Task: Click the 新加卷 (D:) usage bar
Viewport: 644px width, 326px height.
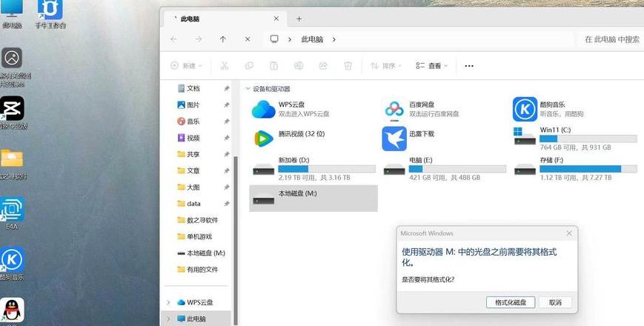Action: coord(327,169)
